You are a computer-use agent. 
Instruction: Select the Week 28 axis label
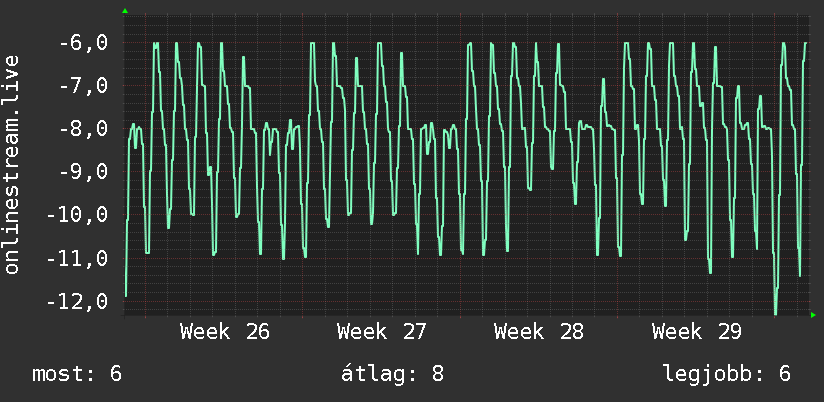(539, 332)
